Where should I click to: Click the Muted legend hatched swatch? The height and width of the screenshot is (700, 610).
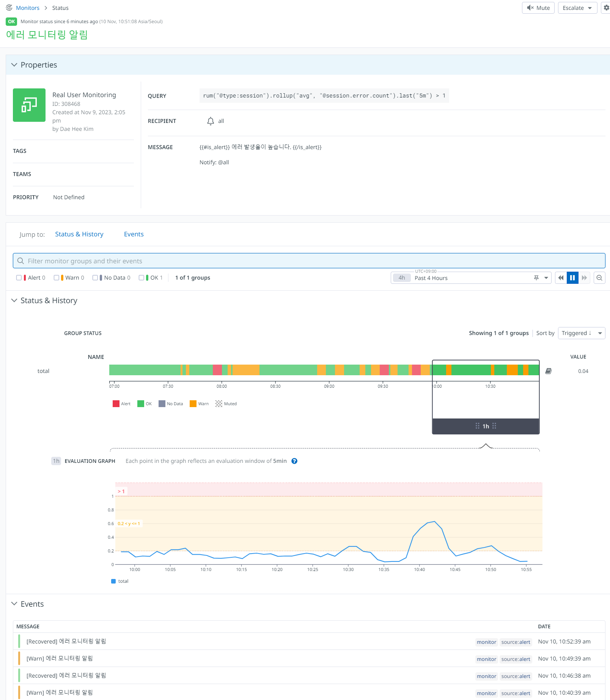point(219,404)
